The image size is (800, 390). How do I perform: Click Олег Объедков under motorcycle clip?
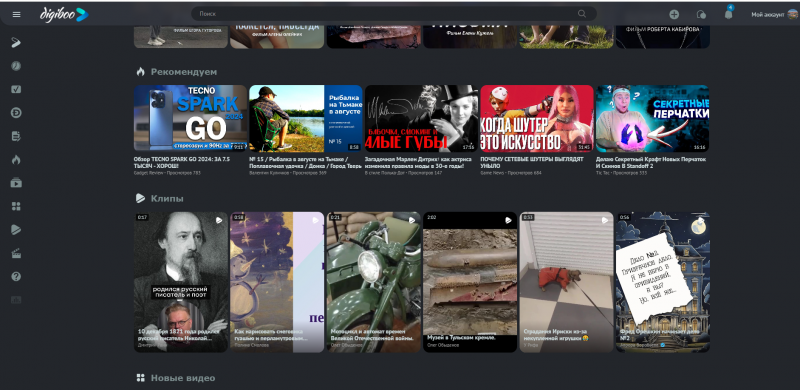click(x=347, y=346)
